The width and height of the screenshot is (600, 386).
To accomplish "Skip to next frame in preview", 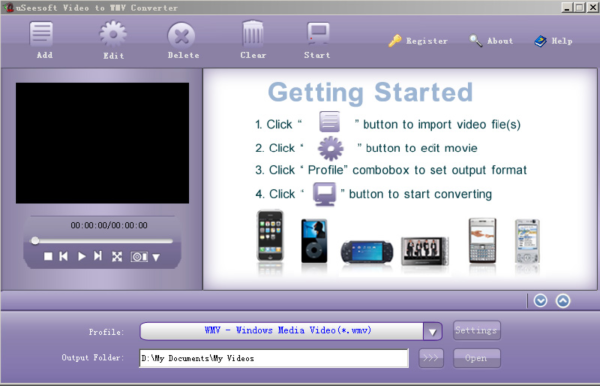I will (x=98, y=256).
